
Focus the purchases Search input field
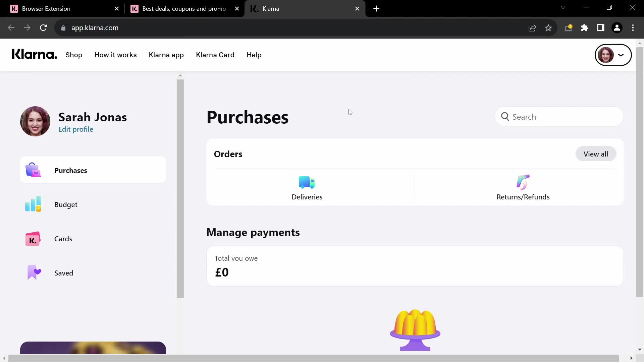[x=559, y=117]
